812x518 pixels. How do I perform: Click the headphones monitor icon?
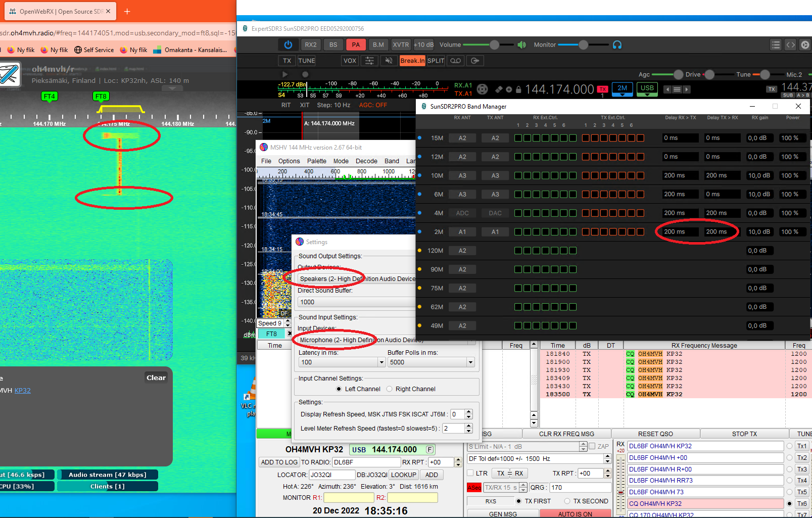point(617,45)
